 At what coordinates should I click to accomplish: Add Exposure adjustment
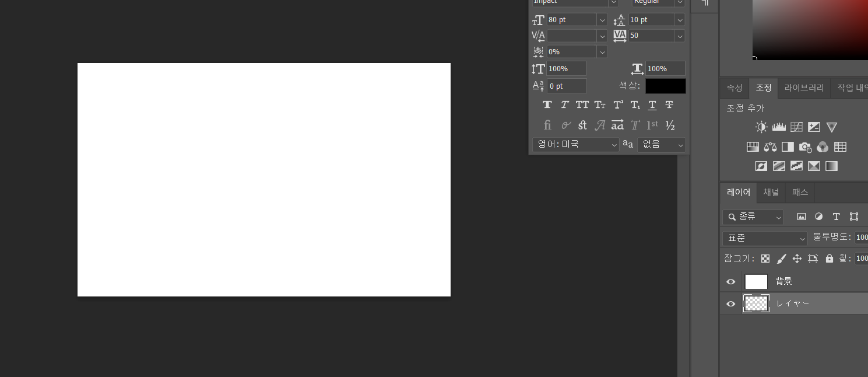coord(814,127)
